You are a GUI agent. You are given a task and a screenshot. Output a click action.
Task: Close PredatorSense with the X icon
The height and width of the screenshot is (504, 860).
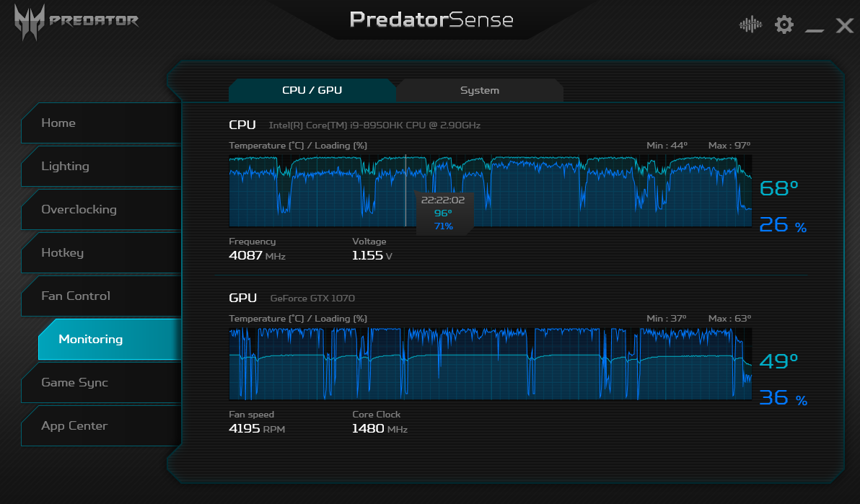click(x=845, y=25)
